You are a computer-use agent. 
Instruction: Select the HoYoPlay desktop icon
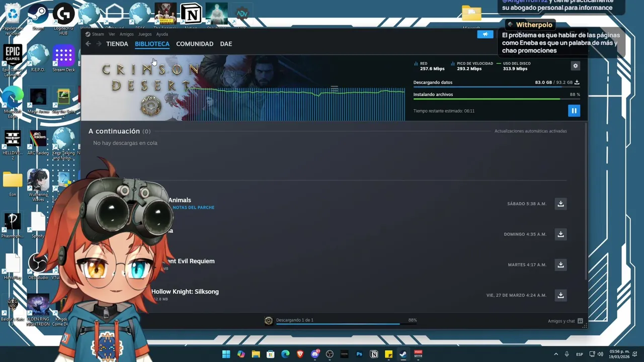pos(13,266)
